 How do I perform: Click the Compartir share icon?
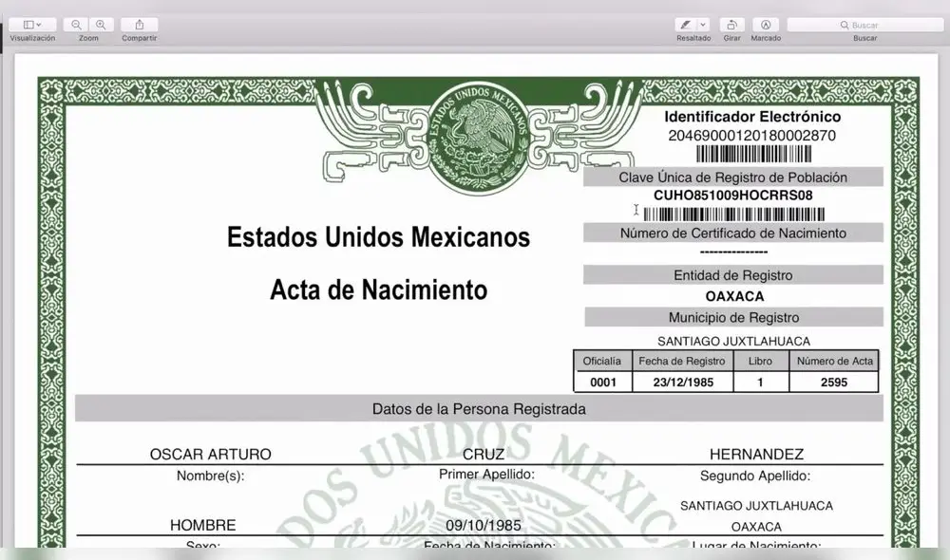click(139, 25)
